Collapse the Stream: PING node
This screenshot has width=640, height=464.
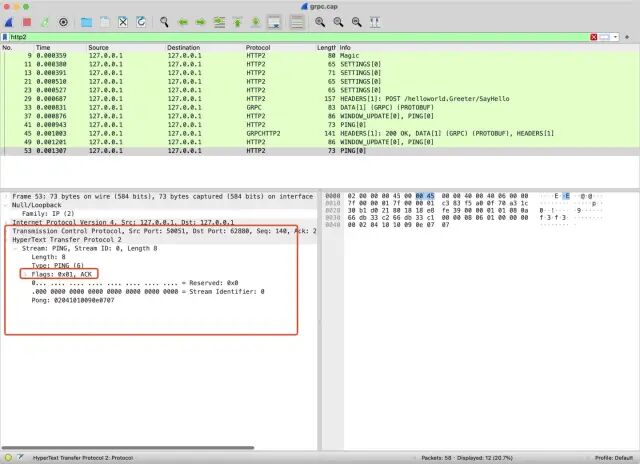pos(16,248)
